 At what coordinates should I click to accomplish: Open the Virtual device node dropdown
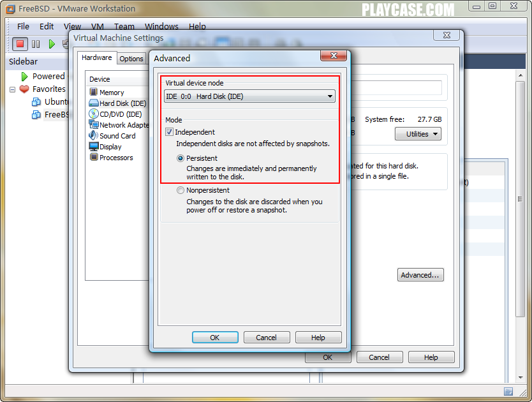pos(249,96)
